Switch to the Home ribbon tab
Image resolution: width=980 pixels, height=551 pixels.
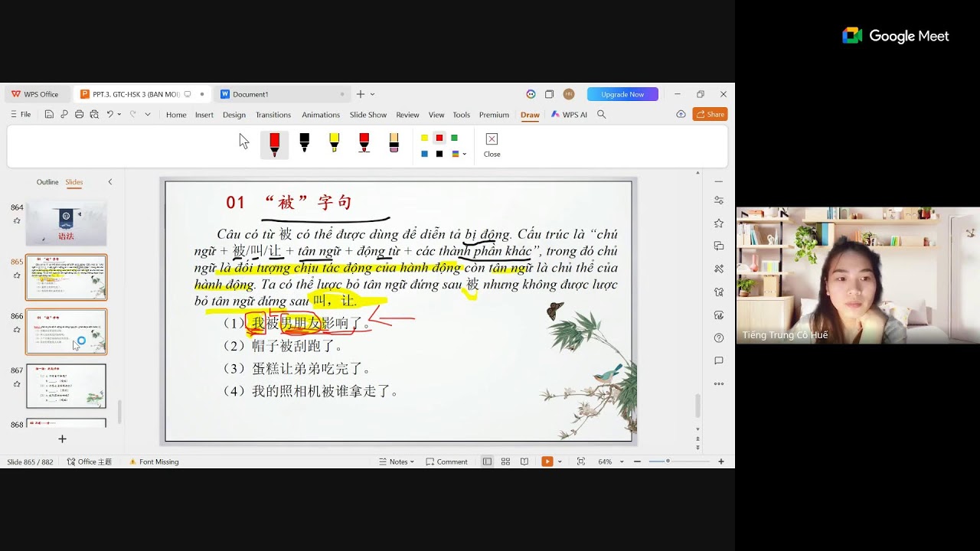pyautogui.click(x=176, y=115)
